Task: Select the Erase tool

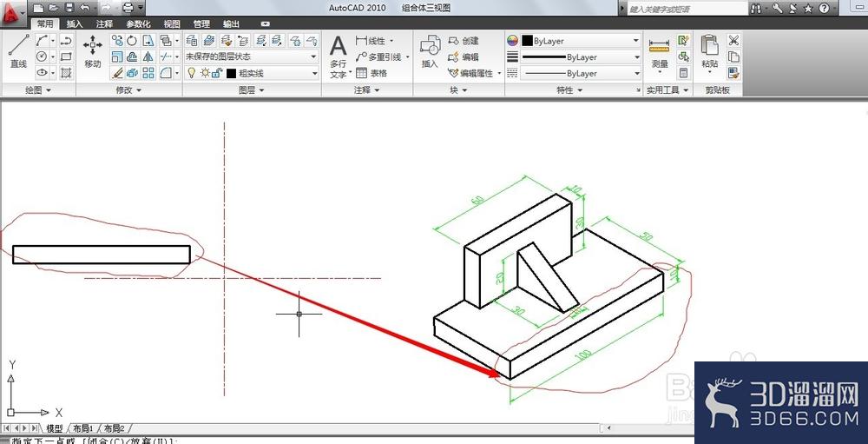Action: tap(117, 73)
